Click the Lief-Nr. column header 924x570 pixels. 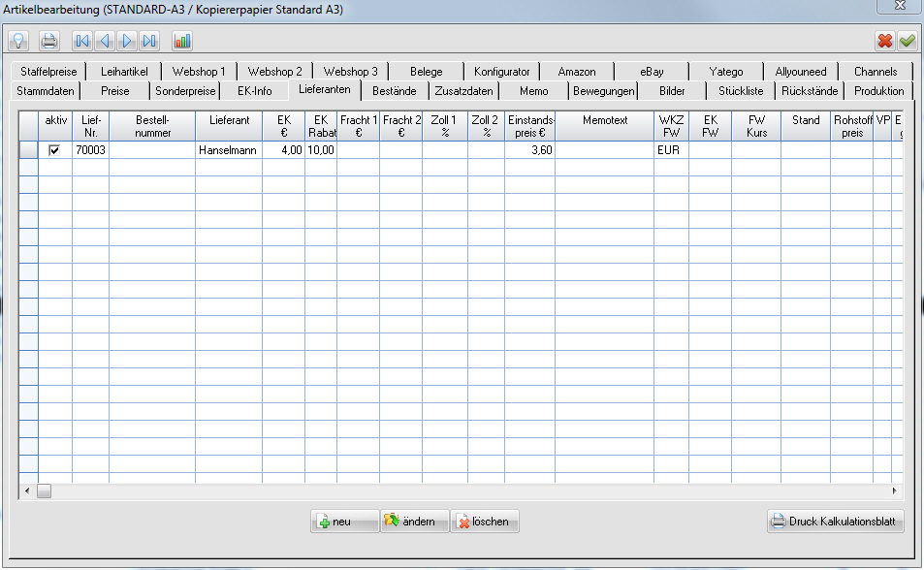(x=91, y=126)
